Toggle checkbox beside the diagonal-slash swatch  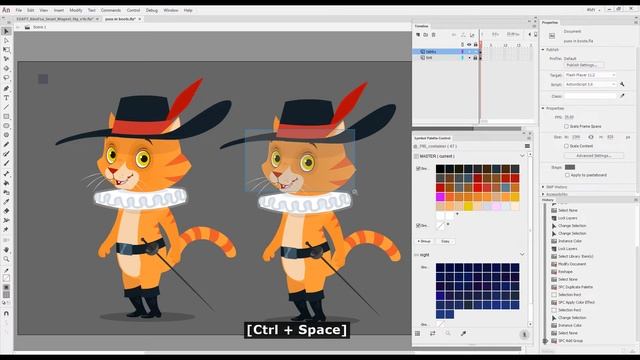click(418, 225)
